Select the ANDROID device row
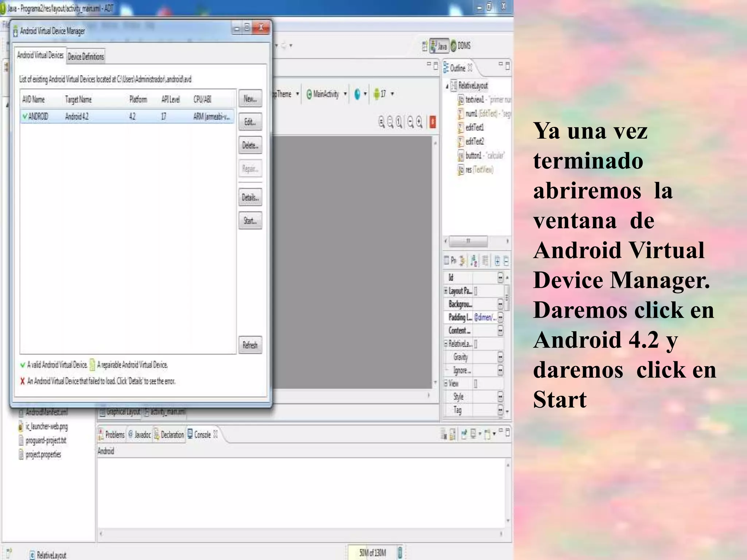This screenshot has width=747, height=560. pos(127,116)
